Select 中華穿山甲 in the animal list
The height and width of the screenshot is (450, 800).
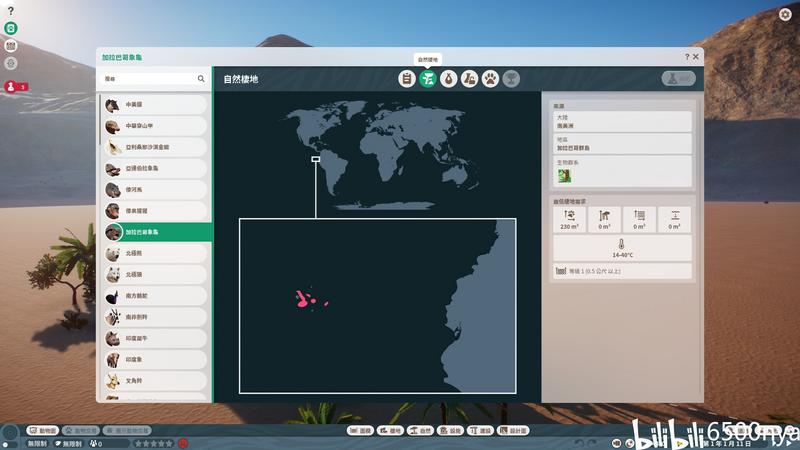pyautogui.click(x=155, y=126)
